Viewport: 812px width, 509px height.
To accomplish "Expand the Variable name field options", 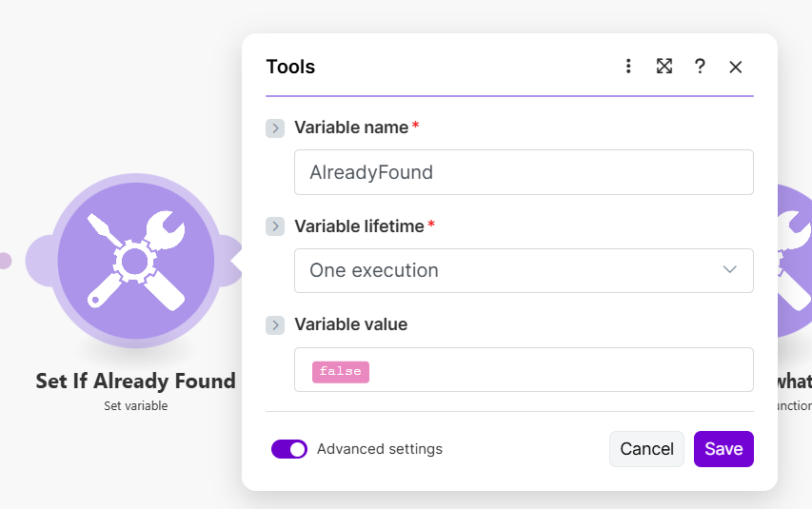I will (x=275, y=127).
